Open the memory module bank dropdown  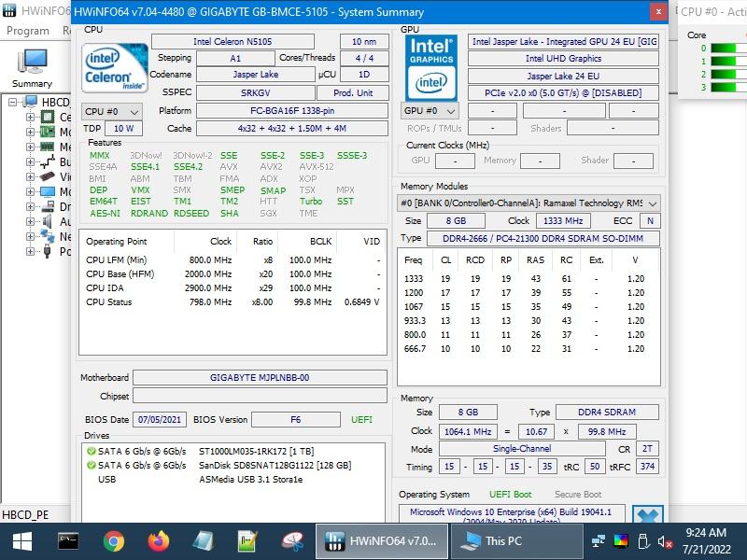point(529,203)
